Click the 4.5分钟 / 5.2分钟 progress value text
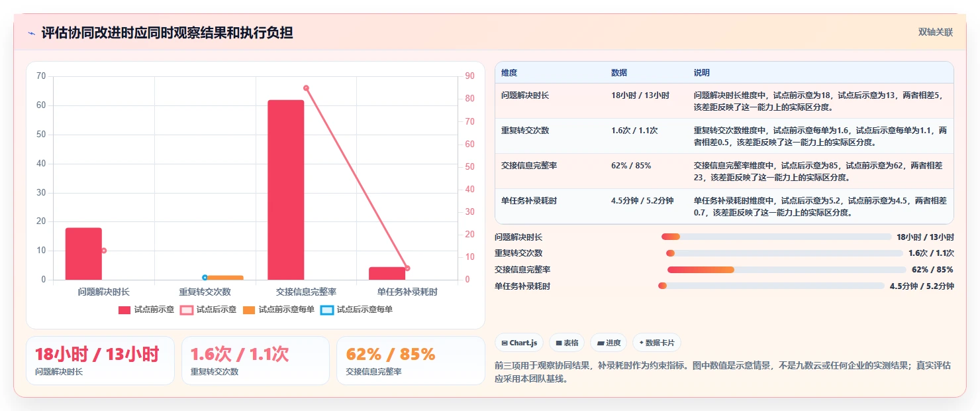Screen dimensions: 980x411 coord(922,286)
